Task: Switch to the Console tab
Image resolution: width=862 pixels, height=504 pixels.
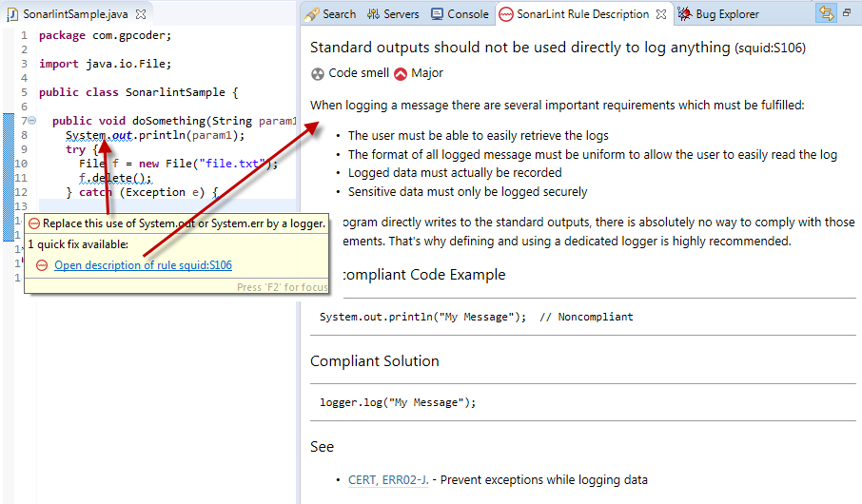Action: tap(460, 14)
